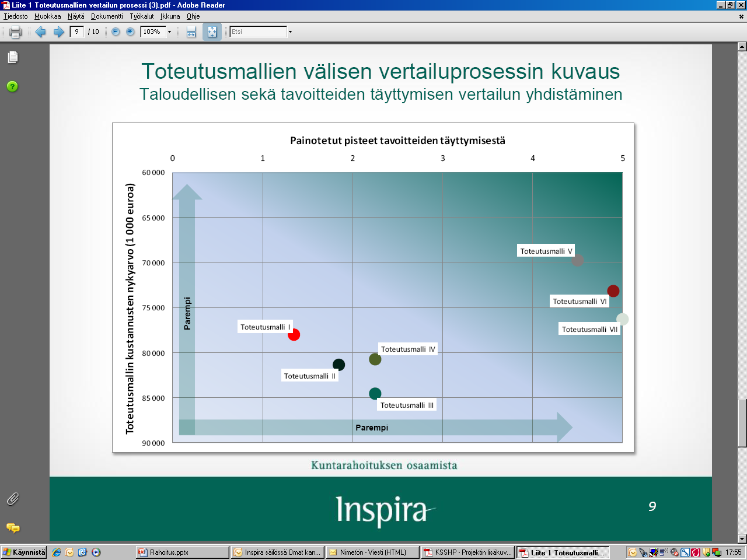Image resolution: width=747 pixels, height=560 pixels.
Task: Click the system tray clock 17:55
Action: [734, 552]
